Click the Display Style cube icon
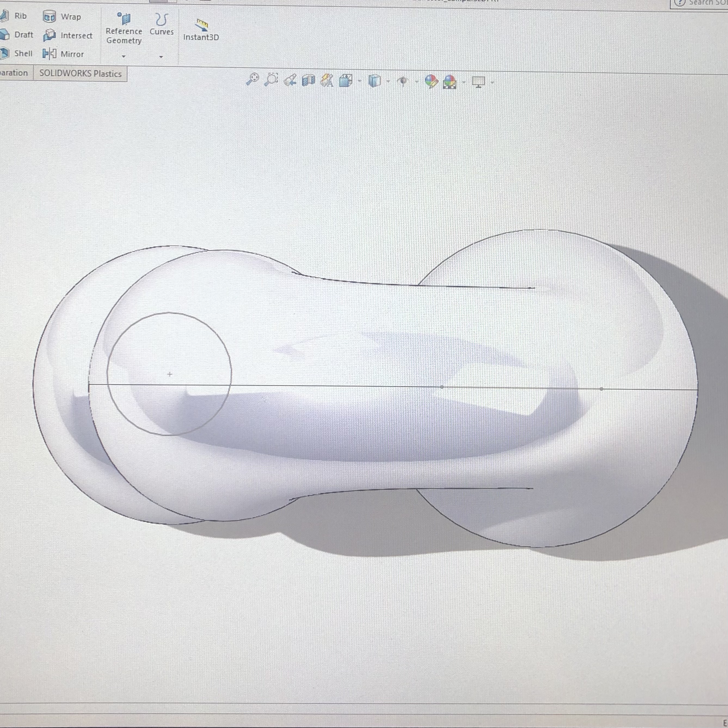 click(x=374, y=81)
